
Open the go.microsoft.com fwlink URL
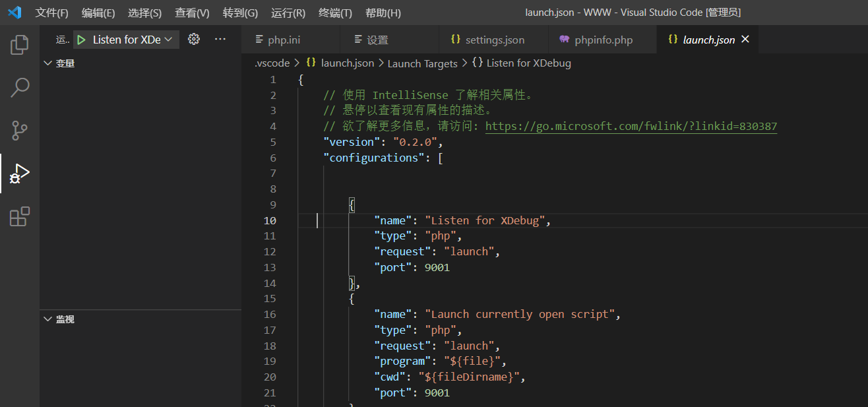[x=631, y=126]
